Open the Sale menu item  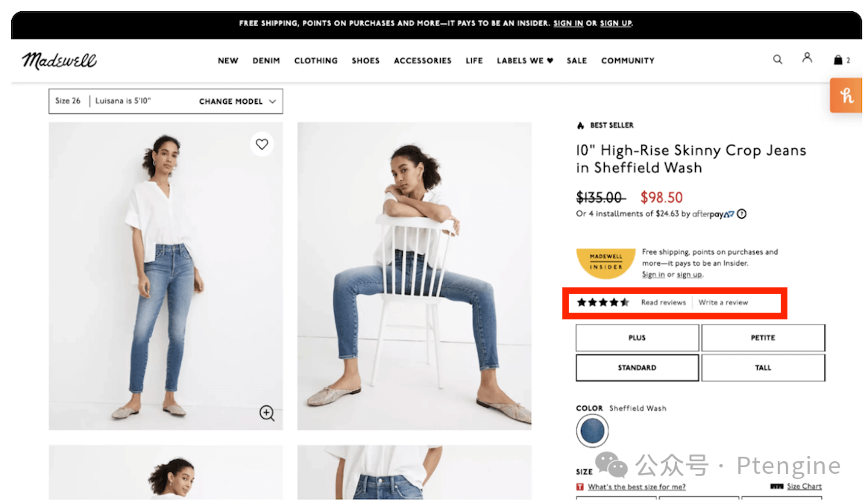point(576,61)
